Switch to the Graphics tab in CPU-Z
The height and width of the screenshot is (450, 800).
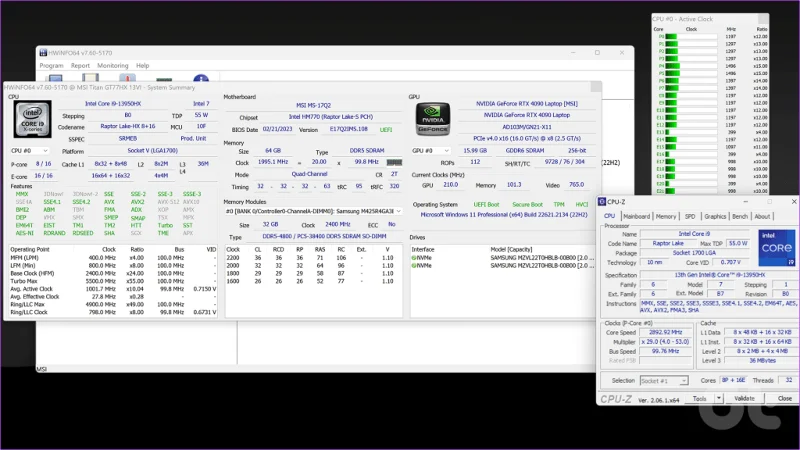[715, 216]
